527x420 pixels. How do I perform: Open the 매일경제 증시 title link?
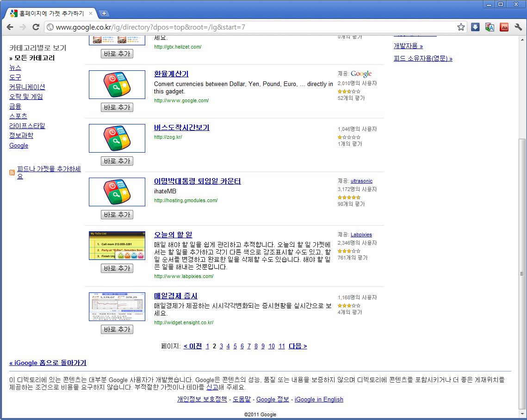tap(176, 296)
